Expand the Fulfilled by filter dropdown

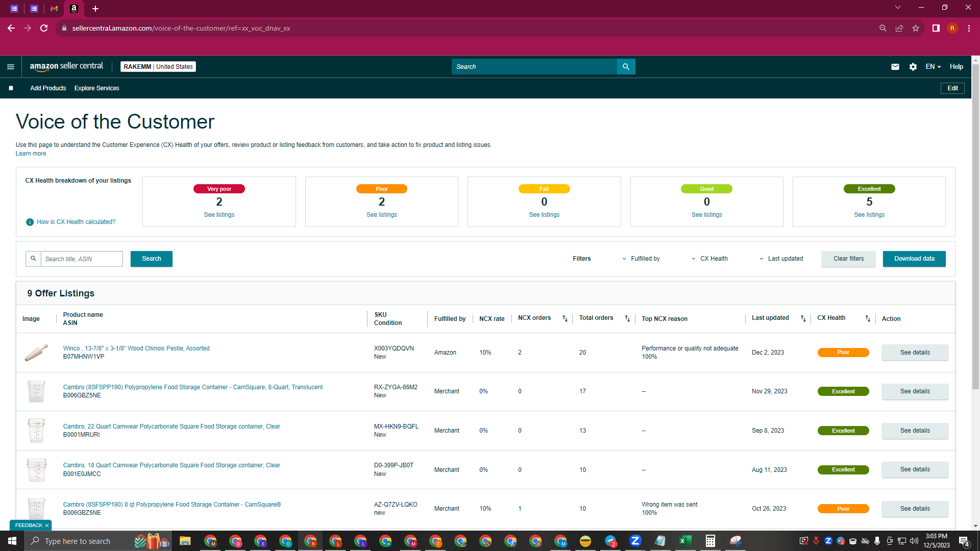click(641, 259)
